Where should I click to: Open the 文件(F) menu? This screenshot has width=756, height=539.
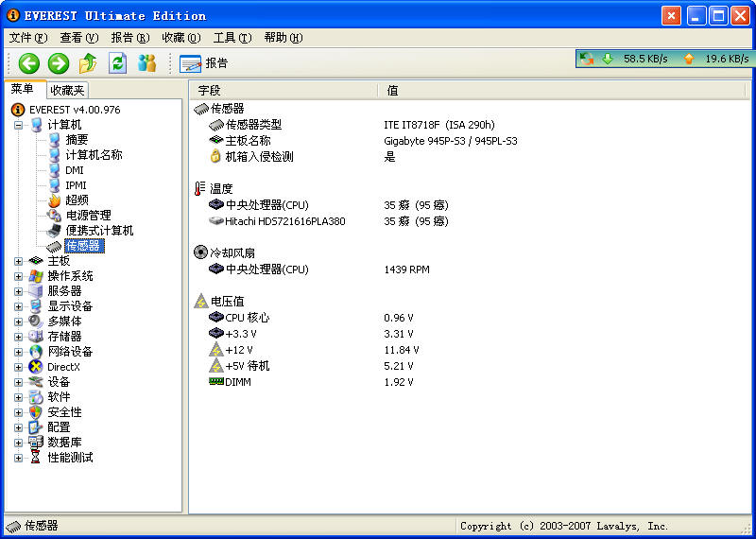[x=28, y=38]
